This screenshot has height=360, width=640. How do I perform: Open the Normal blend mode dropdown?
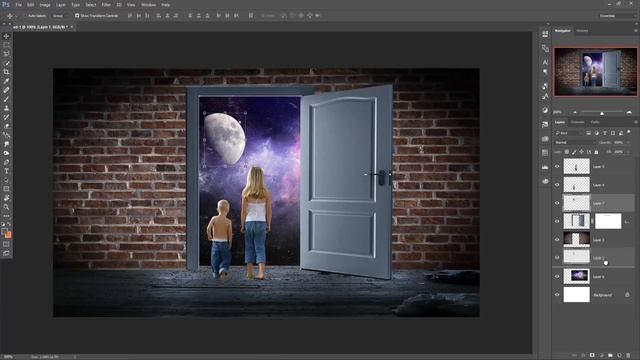click(575, 142)
